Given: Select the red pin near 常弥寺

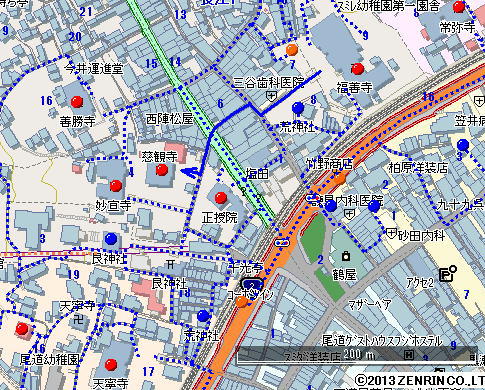Looking at the screenshot, I should 459,6.
